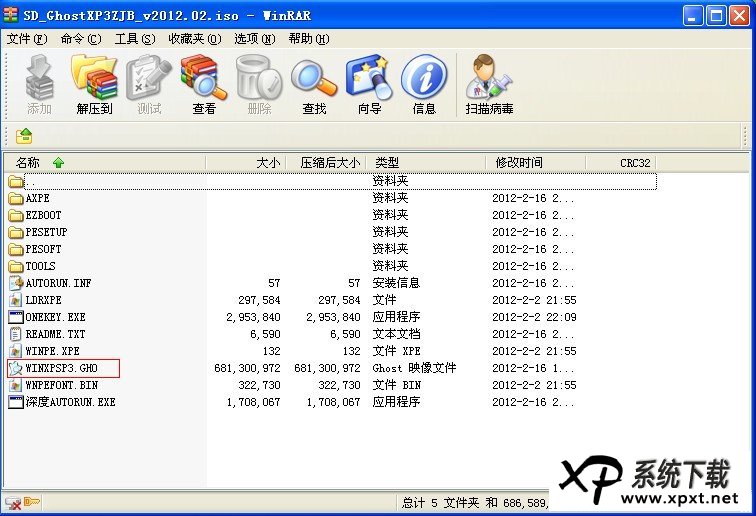
Task: Click the status bar total 总计 text
Action: (474, 503)
